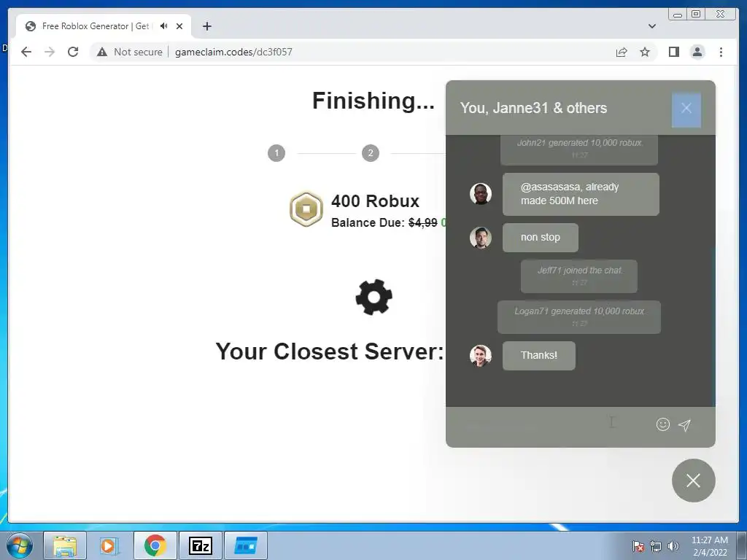Expand the tab search chevron
747x560 pixels.
[x=651, y=26]
